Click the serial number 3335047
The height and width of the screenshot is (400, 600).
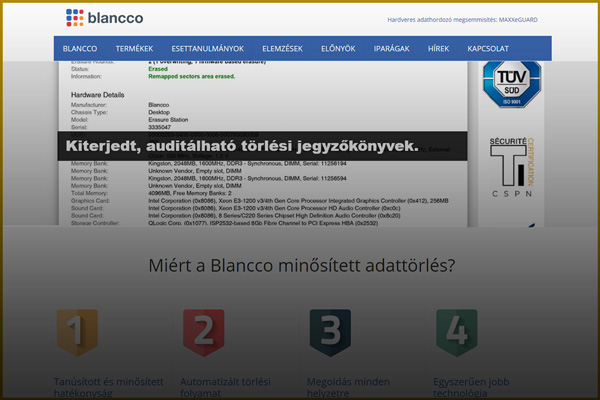pyautogui.click(x=160, y=127)
